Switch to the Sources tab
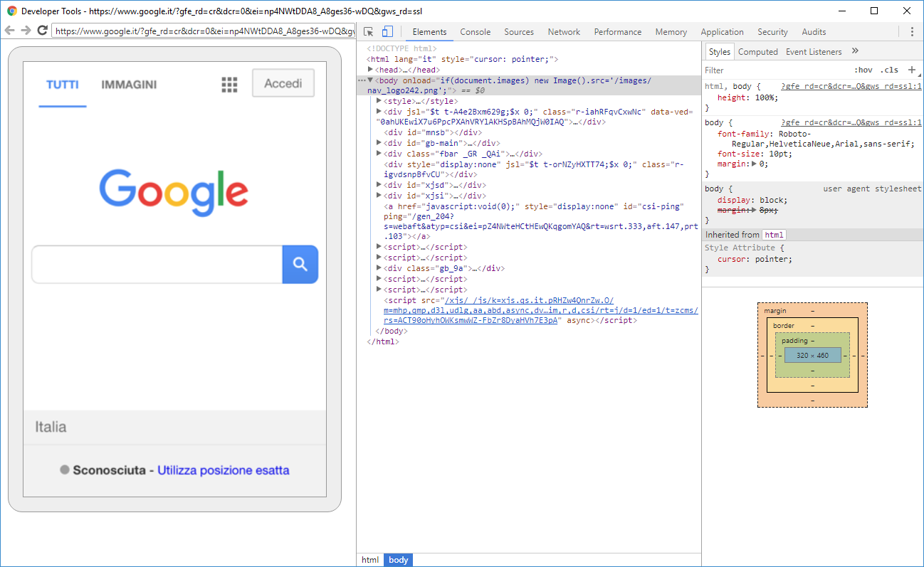The image size is (924, 567). [519, 32]
